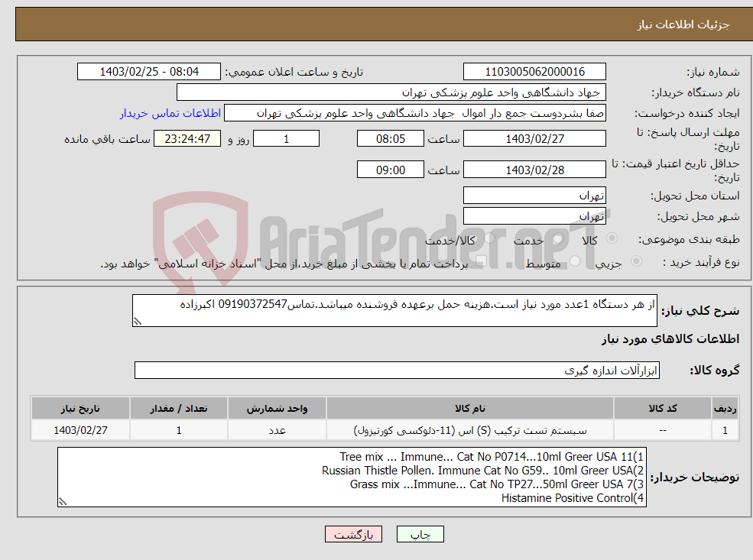Click the چاپ (print) button
Viewport: 753px width, 560px height.
click(x=420, y=534)
